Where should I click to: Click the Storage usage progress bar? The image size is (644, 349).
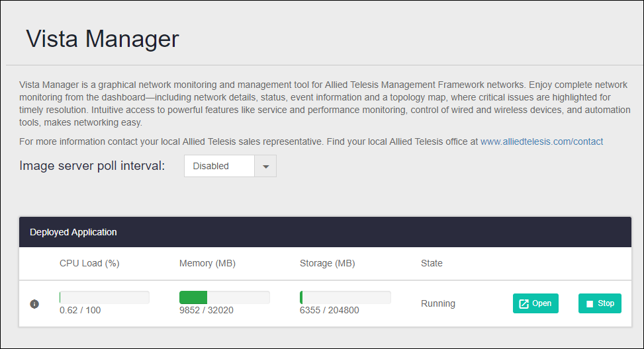click(x=345, y=297)
